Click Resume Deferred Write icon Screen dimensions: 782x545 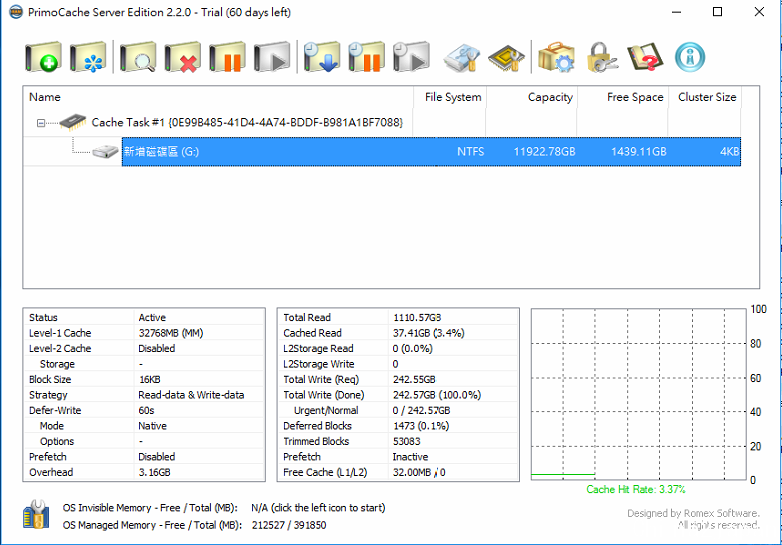point(411,57)
